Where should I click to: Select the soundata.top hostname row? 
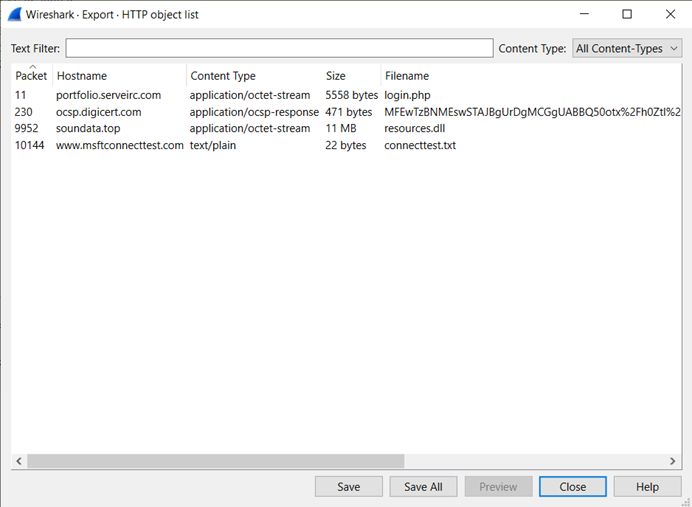click(88, 128)
